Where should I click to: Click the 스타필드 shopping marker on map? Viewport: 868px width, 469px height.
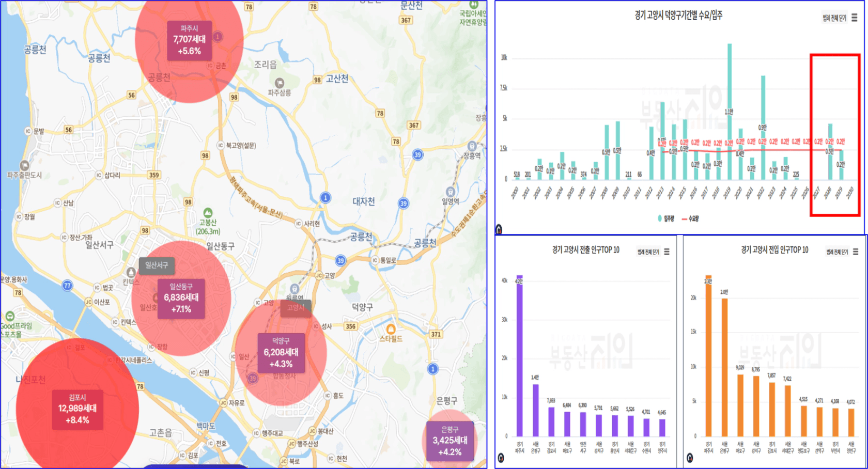[391, 329]
